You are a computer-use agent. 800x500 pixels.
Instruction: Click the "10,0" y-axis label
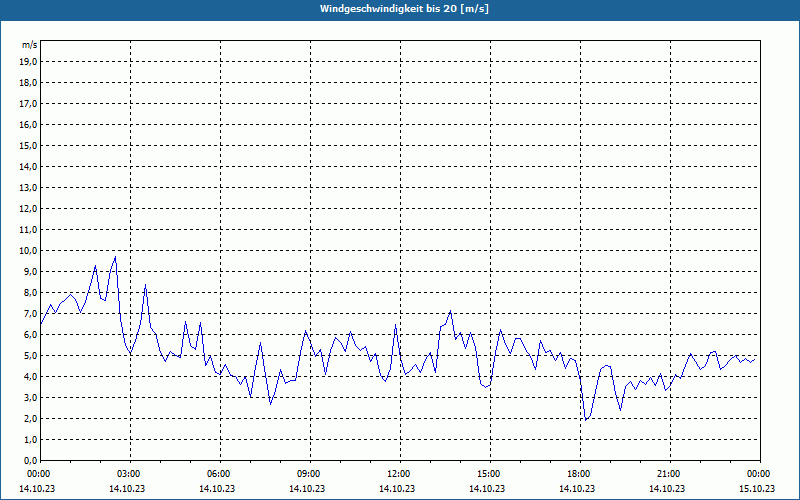[28, 251]
